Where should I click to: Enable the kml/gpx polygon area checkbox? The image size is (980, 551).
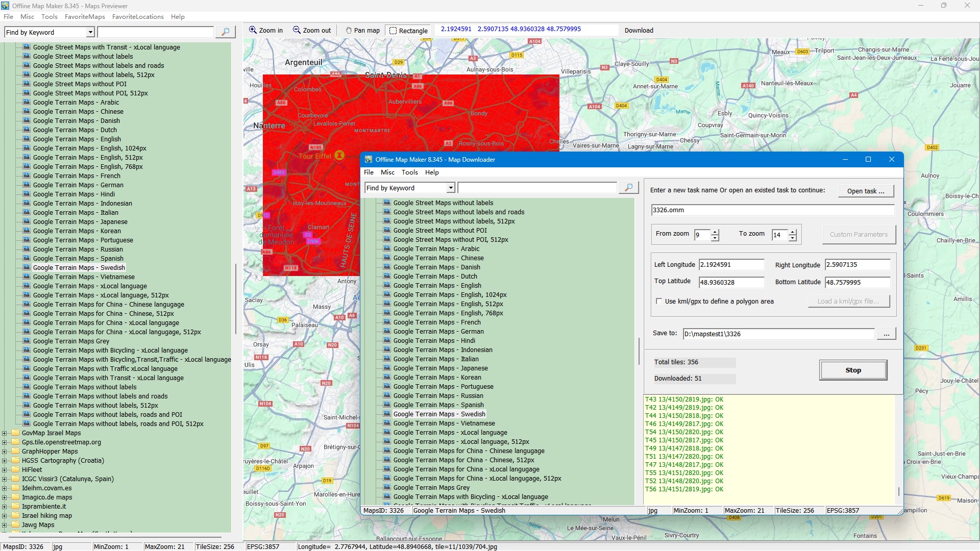pos(659,302)
